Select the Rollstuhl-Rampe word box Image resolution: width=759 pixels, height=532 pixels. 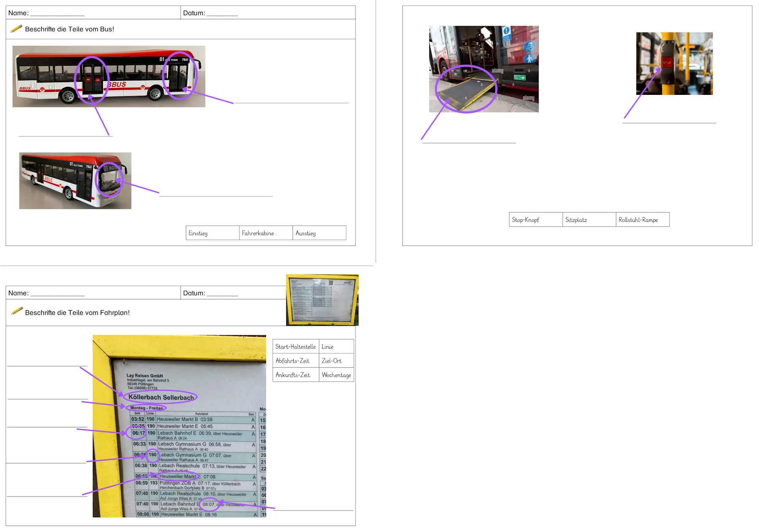point(642,220)
